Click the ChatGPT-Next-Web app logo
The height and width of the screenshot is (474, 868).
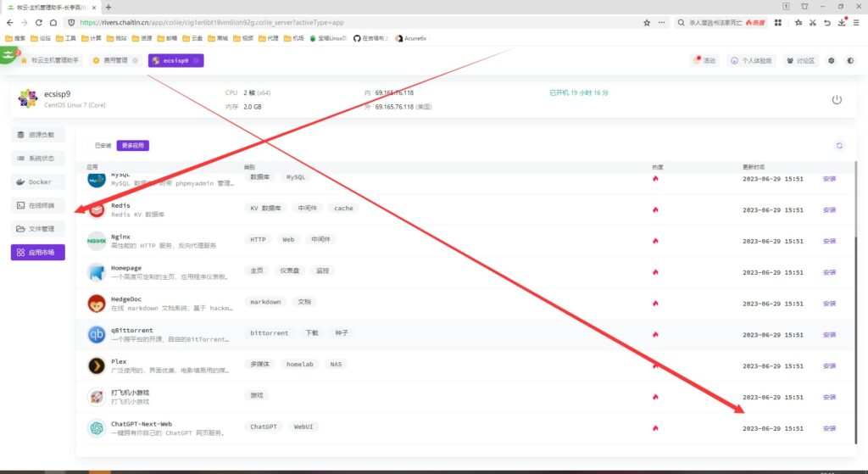tap(97, 428)
